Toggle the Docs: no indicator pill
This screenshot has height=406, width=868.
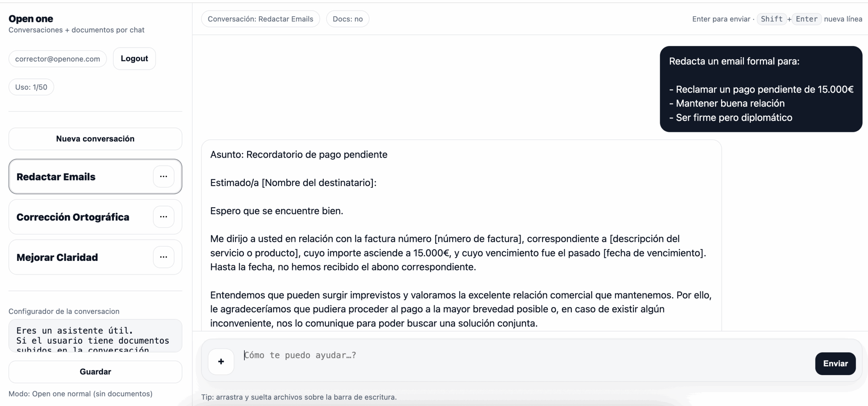point(347,19)
